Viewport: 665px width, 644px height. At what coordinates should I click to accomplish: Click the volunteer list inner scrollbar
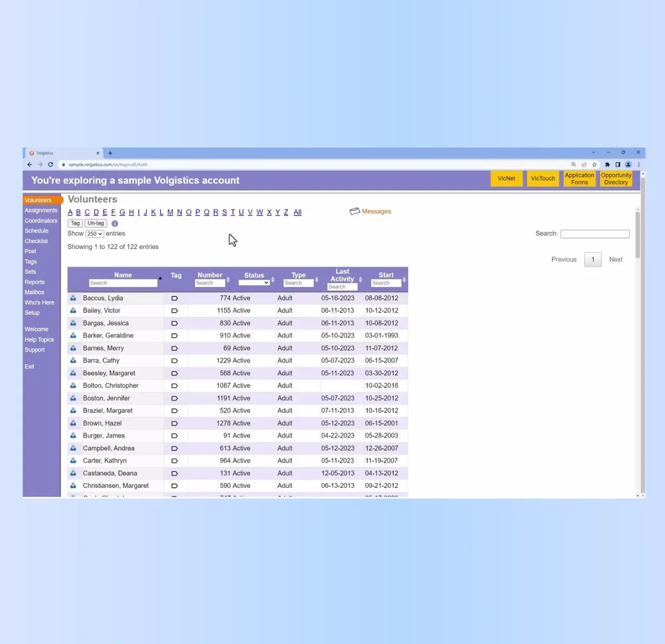click(638, 235)
